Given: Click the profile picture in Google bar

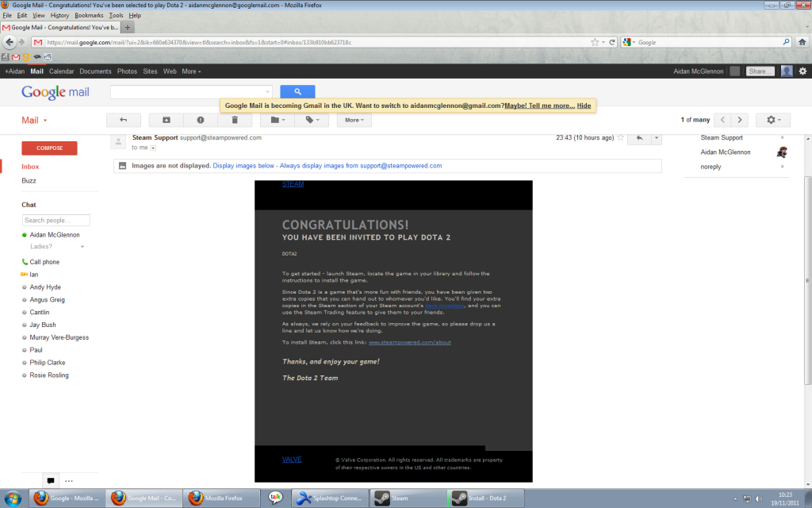Looking at the screenshot, I should [x=787, y=71].
